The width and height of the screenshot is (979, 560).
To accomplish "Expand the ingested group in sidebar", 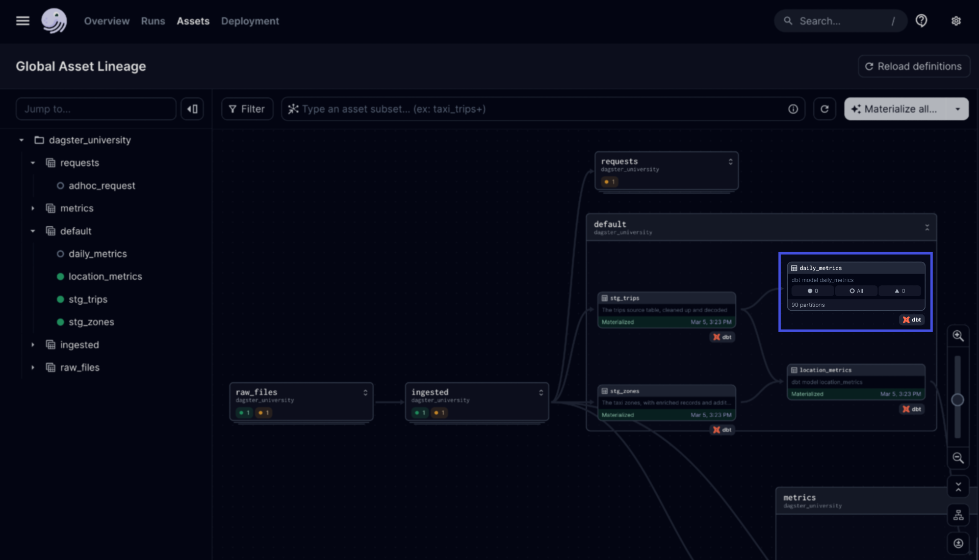I will point(33,345).
